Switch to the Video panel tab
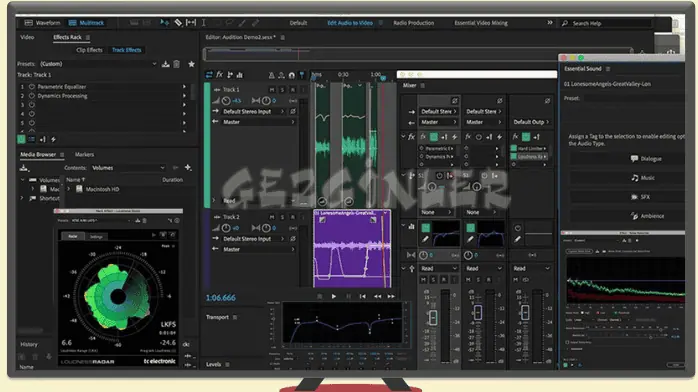The image size is (698, 392). (27, 37)
